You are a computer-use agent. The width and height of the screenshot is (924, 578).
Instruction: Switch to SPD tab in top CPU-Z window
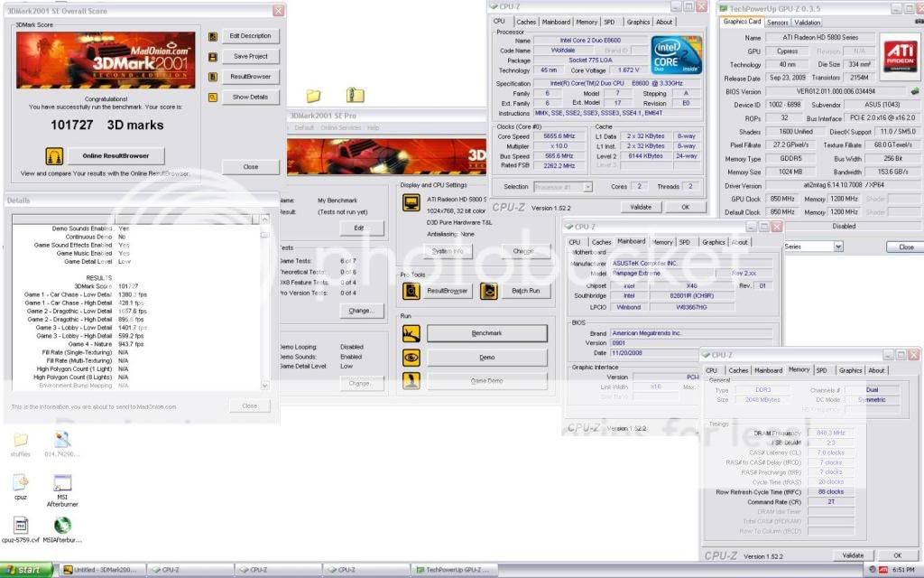[x=609, y=22]
